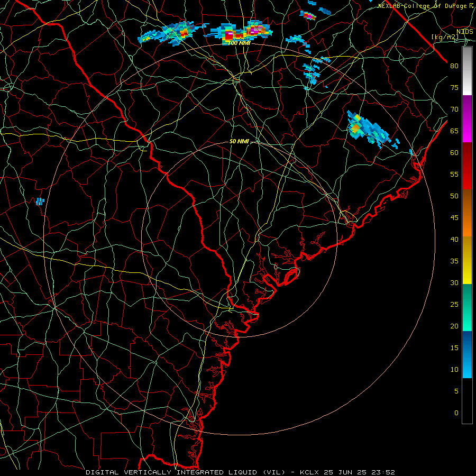Click the 40 value on the scale
This screenshot has height=476, width=476.
click(454, 239)
